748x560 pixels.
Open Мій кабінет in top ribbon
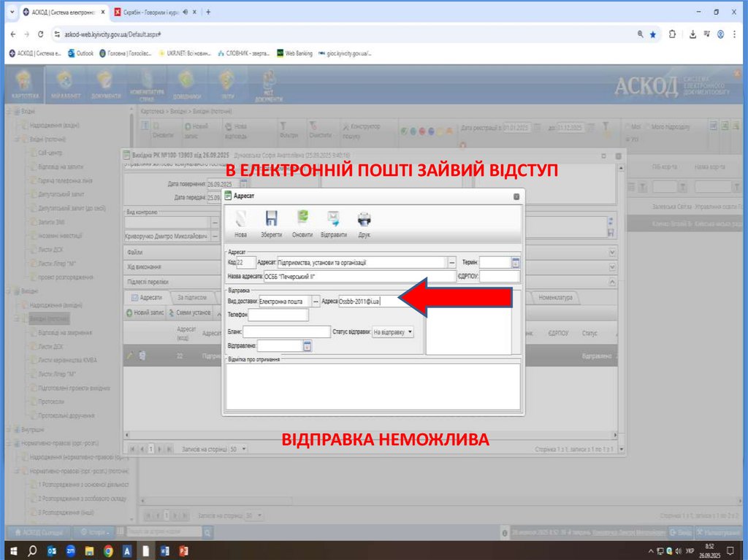(x=66, y=85)
